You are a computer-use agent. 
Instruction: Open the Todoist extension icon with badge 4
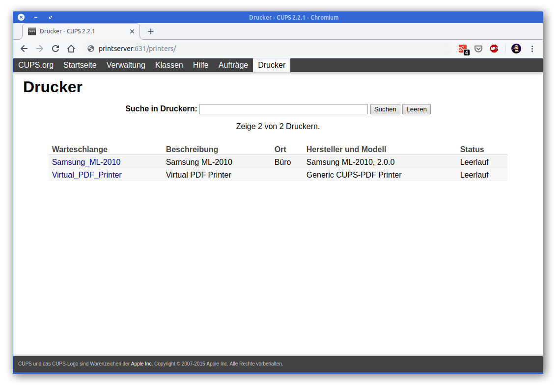click(463, 49)
